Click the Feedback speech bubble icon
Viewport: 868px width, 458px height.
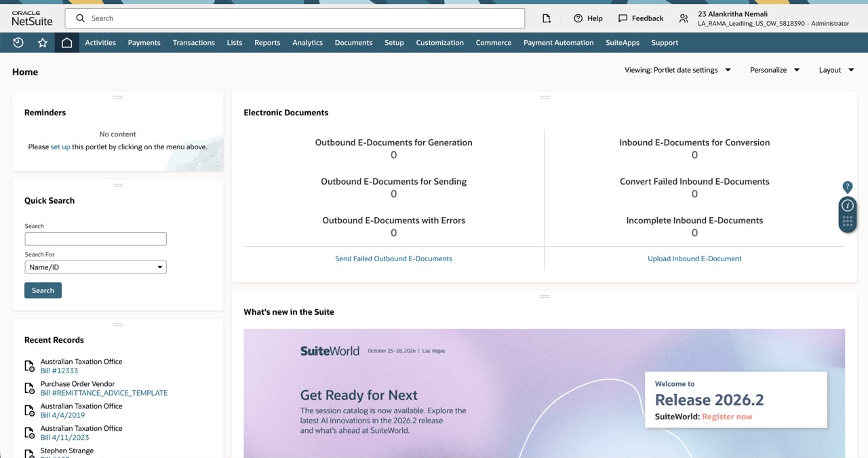coord(623,18)
